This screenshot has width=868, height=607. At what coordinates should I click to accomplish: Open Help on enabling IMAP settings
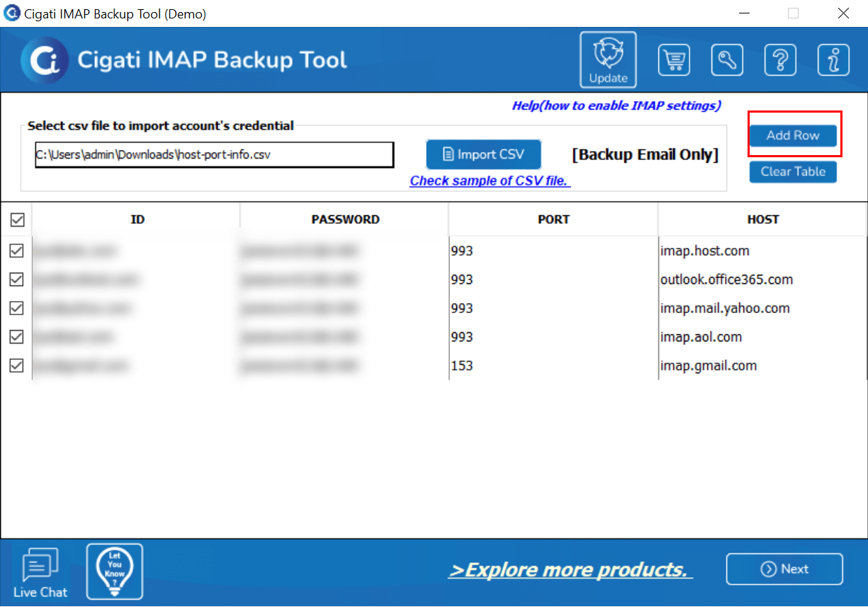pyautogui.click(x=616, y=106)
